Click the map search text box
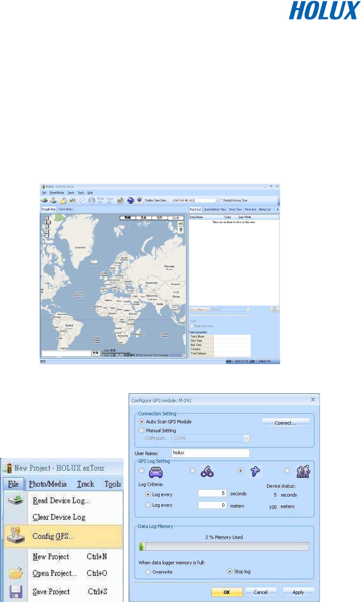 (66, 353)
